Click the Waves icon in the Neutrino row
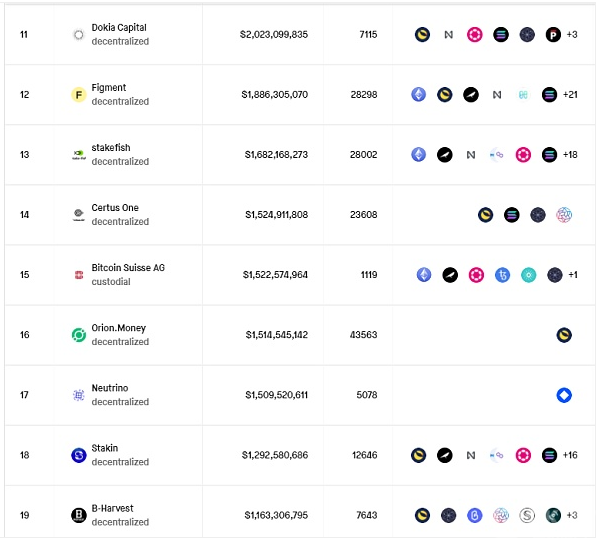This screenshot has height=544, width=601. click(564, 395)
